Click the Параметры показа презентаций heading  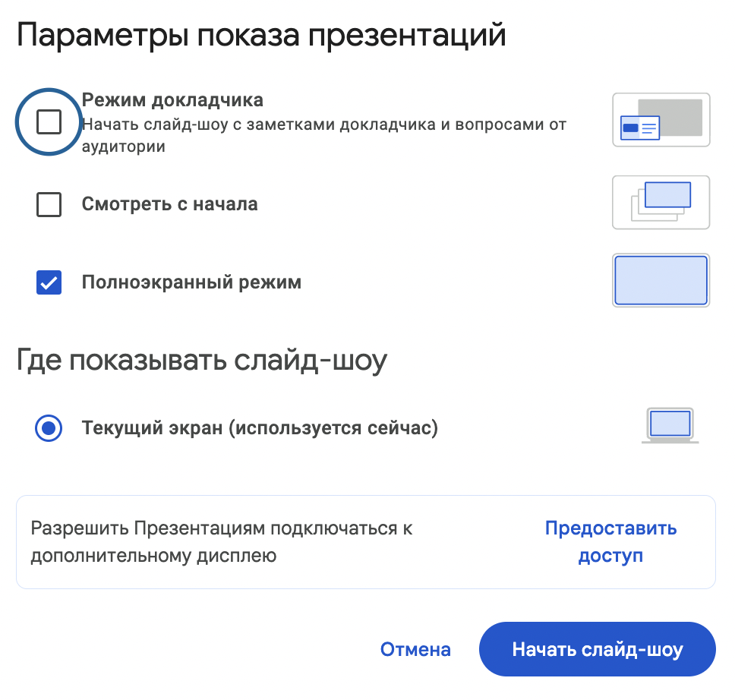click(x=261, y=36)
